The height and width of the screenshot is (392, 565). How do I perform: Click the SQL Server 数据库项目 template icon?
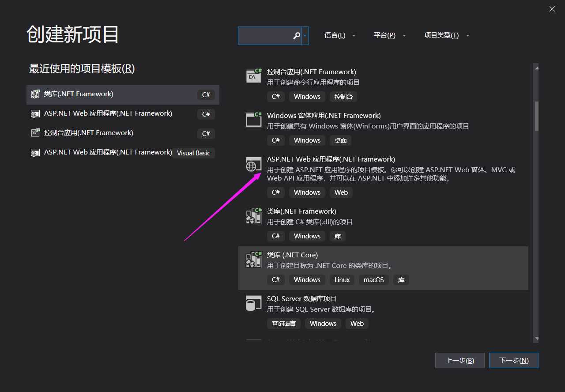coord(253,303)
